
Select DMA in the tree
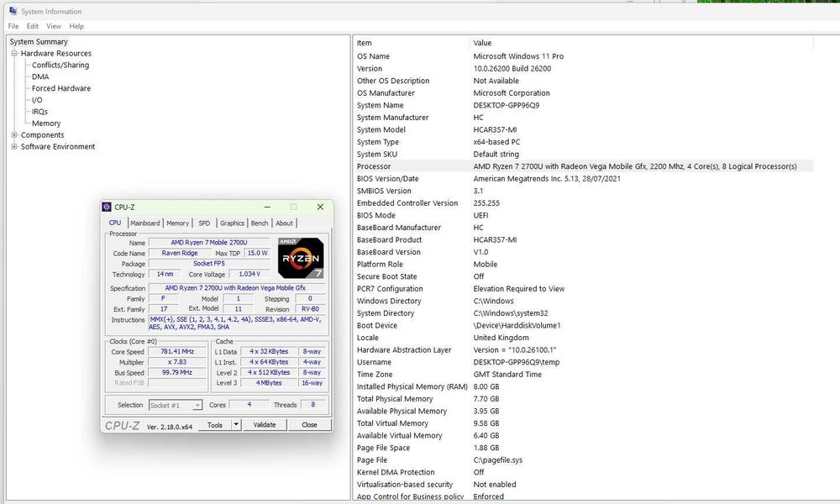(40, 76)
